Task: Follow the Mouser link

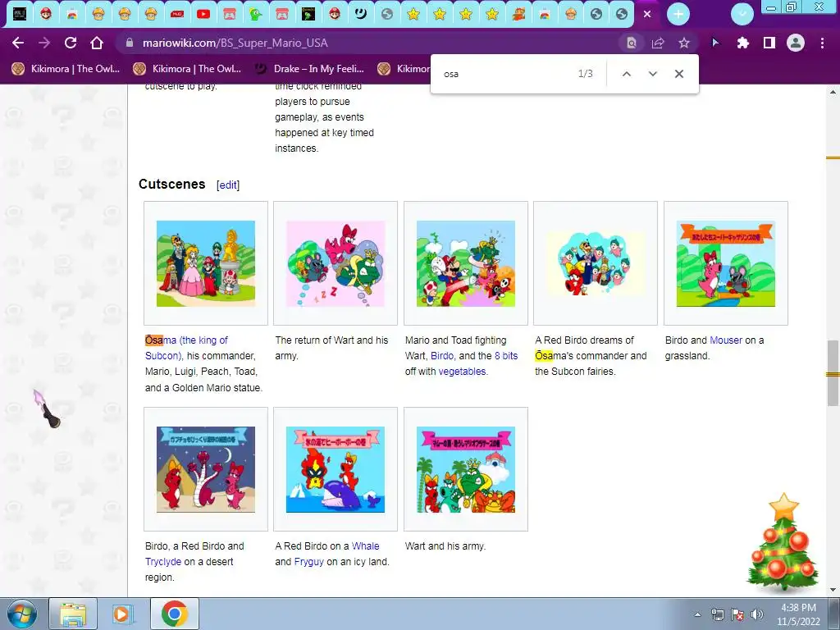Action: [726, 340]
